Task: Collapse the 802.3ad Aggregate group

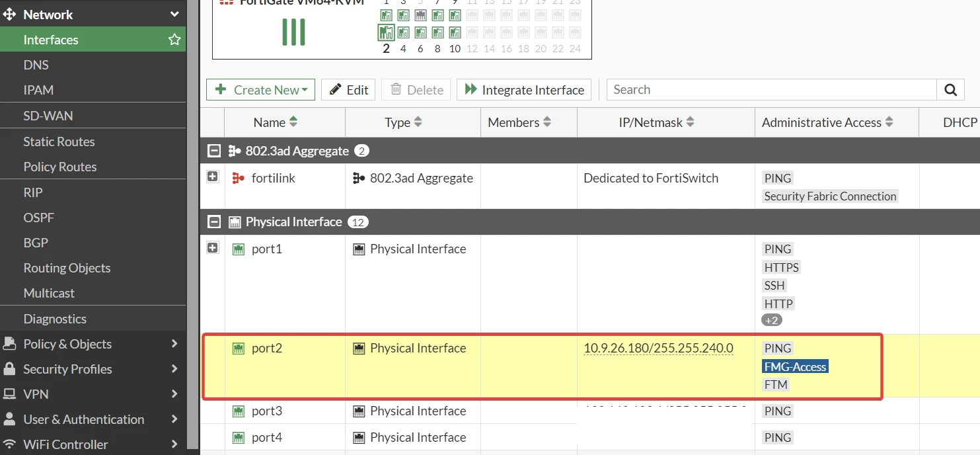Action: click(213, 151)
